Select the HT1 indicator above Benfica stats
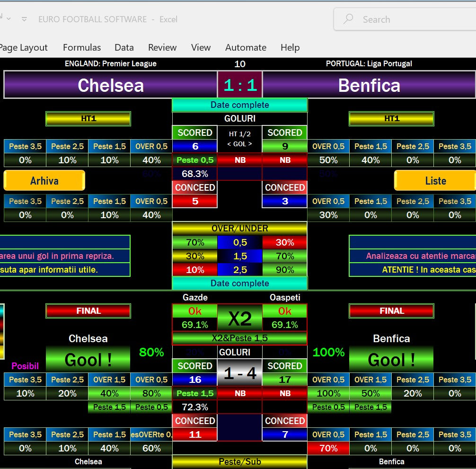 (x=391, y=118)
